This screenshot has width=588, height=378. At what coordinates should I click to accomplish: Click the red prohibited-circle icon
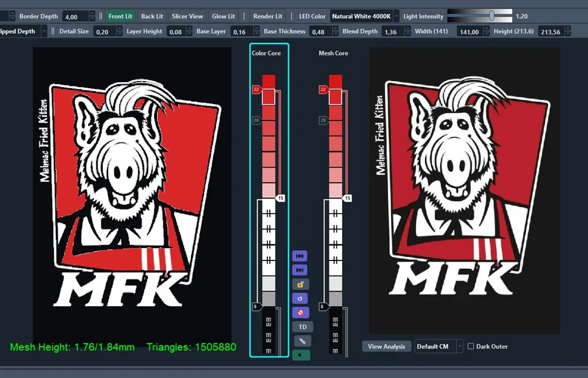tap(300, 312)
